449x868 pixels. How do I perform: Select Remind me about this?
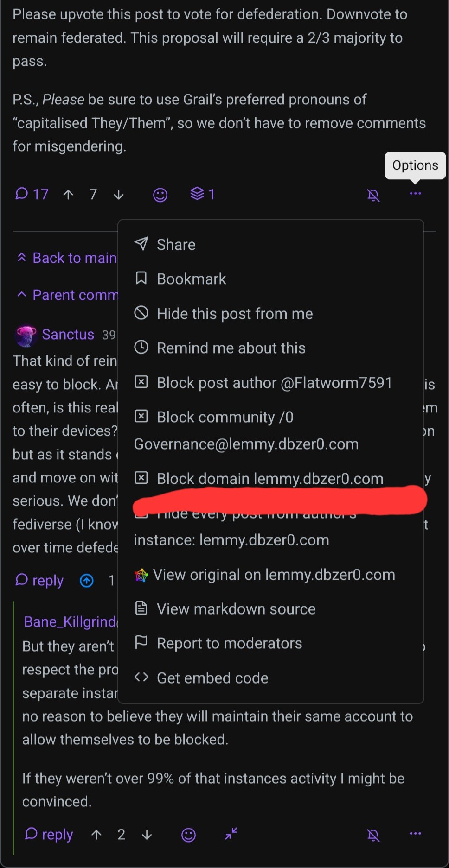231,348
